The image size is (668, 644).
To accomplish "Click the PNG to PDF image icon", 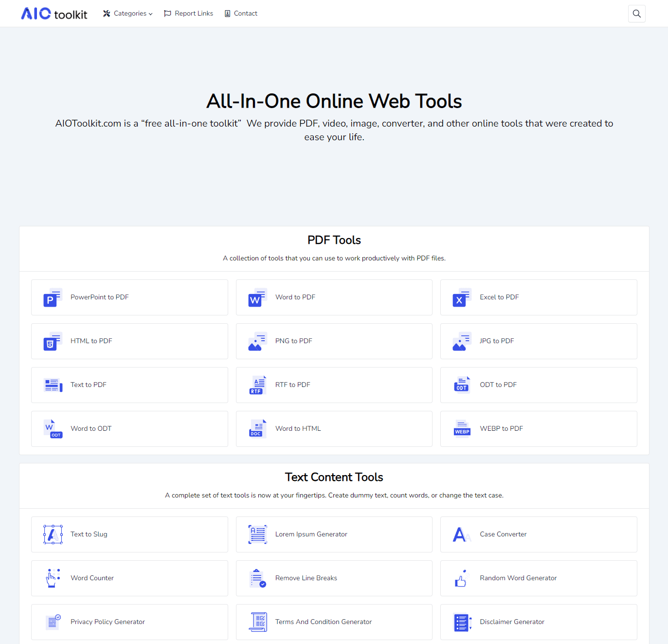I will 257,341.
